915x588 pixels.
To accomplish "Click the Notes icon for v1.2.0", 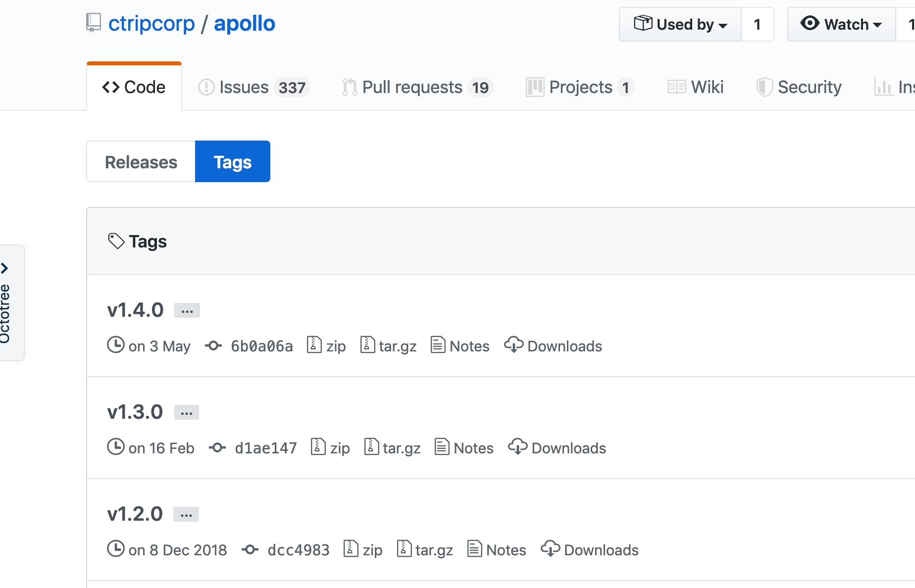I will (x=475, y=548).
